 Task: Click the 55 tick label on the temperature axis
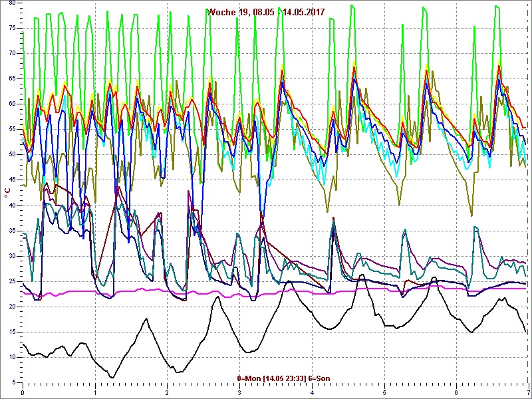[x=12, y=129]
